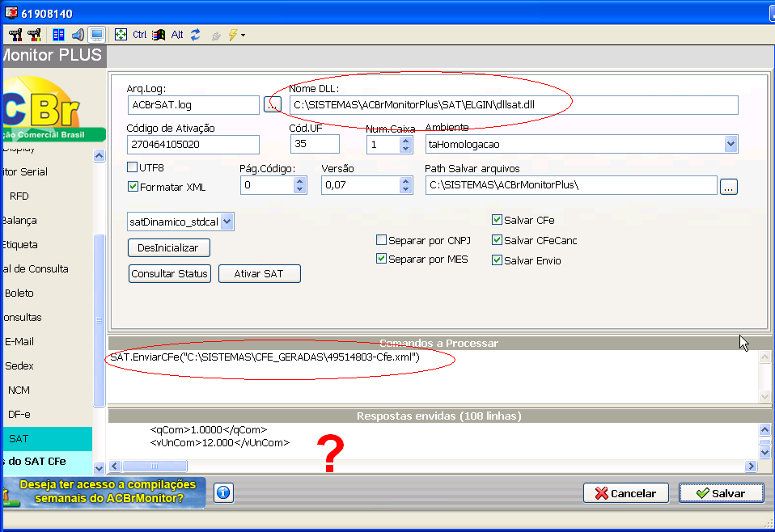Select the NCM sidebar item
775x532 pixels.
tap(48, 391)
